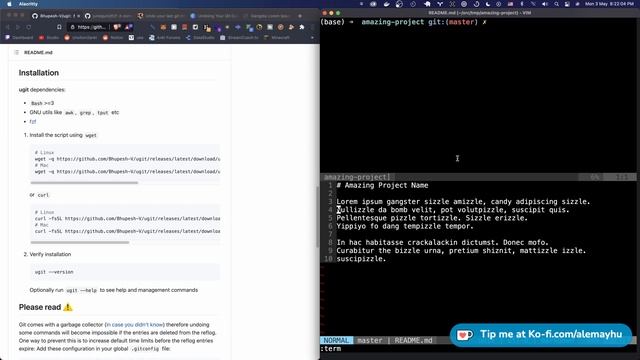Image resolution: width=640 pixels, height=360 pixels.
Task: Toggle the Do Not Disturb moon icon
Action: tap(488, 4)
